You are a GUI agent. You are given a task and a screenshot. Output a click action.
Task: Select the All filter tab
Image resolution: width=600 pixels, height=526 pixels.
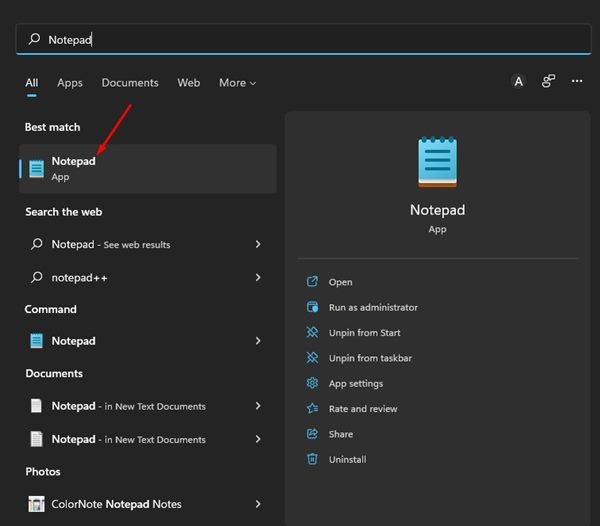point(32,83)
